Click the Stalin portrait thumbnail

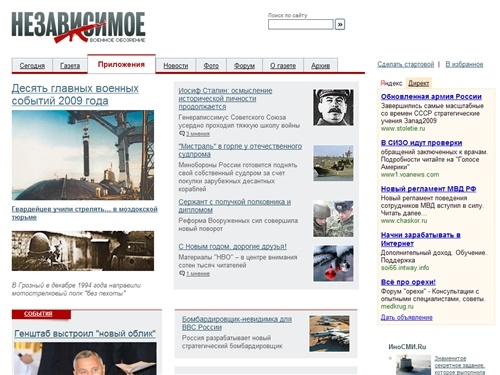[x=333, y=107]
